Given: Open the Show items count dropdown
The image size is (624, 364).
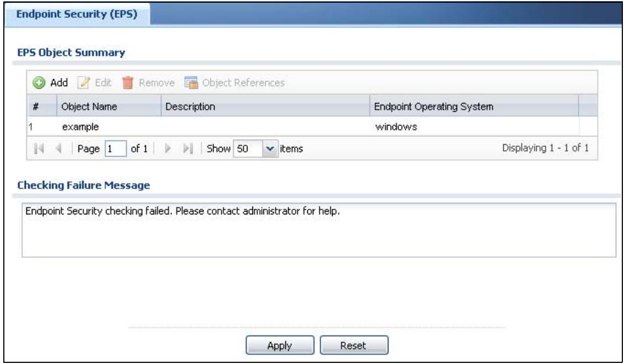Looking at the screenshot, I should pyautogui.click(x=270, y=149).
